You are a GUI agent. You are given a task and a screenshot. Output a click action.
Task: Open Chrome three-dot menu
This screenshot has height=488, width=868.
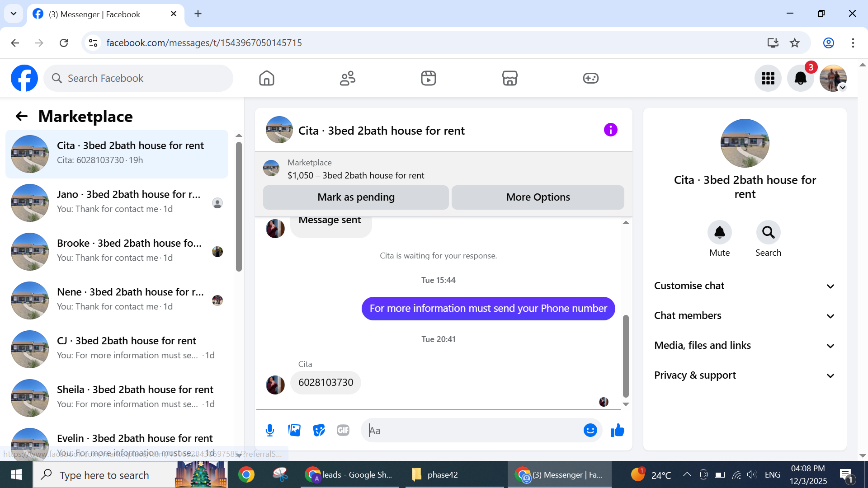pos(853,43)
